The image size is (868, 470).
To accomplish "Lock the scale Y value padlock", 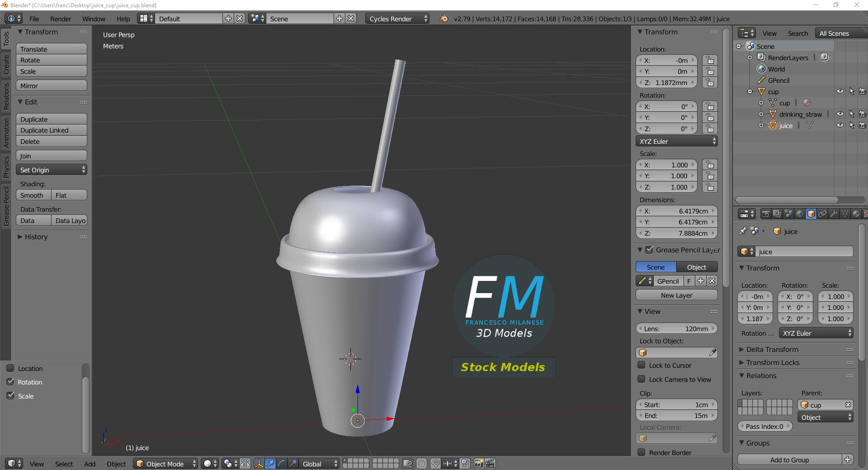I will pyautogui.click(x=710, y=176).
